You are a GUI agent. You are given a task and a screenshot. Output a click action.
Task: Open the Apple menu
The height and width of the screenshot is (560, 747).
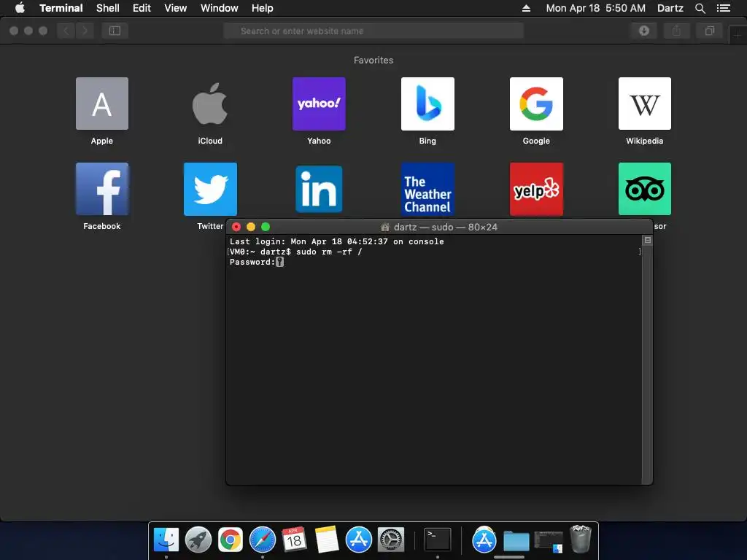click(x=20, y=8)
